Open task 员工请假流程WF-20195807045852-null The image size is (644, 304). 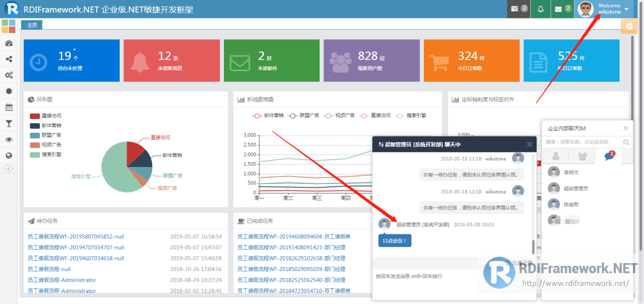pyautogui.click(x=76, y=237)
